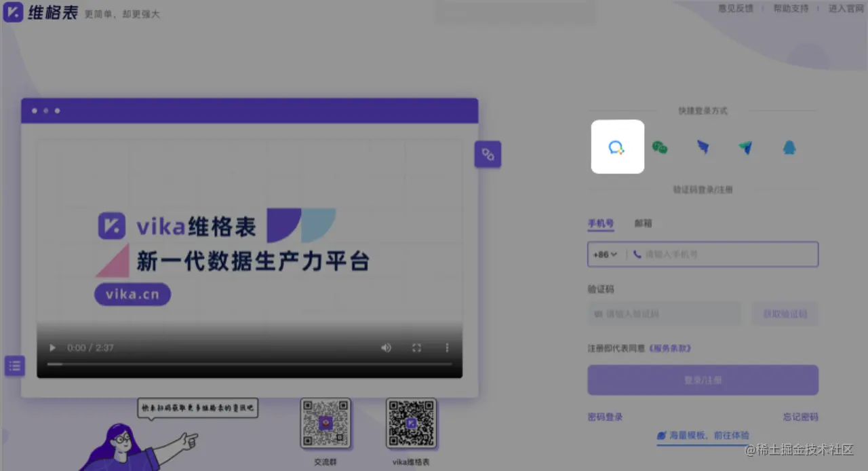Enter video fullscreen mode

click(416, 347)
